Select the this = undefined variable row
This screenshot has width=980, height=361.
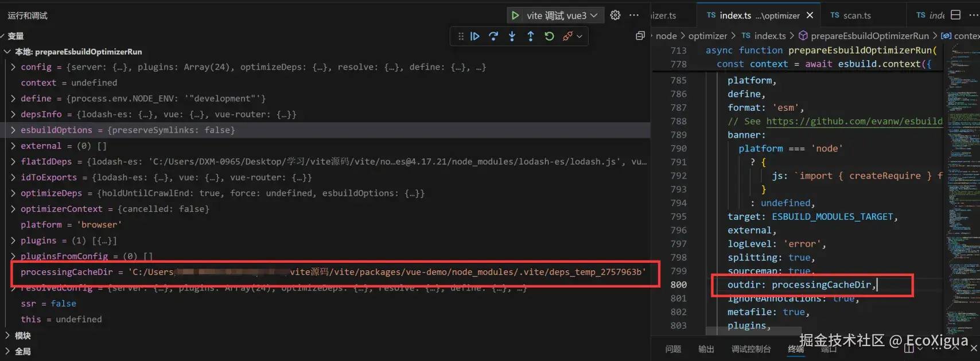(x=325, y=319)
